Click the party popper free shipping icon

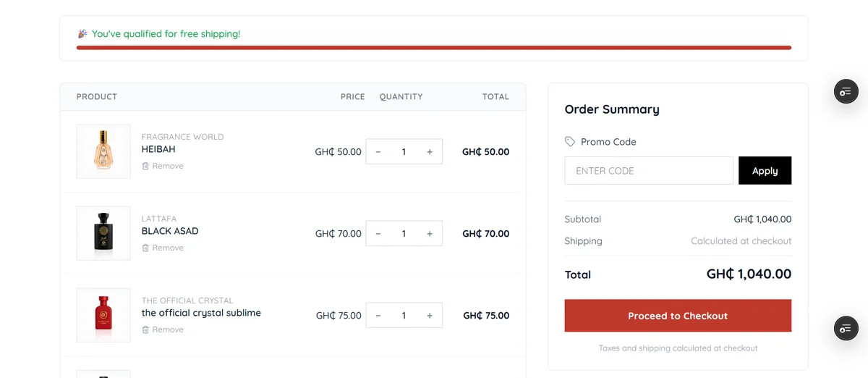click(x=82, y=34)
